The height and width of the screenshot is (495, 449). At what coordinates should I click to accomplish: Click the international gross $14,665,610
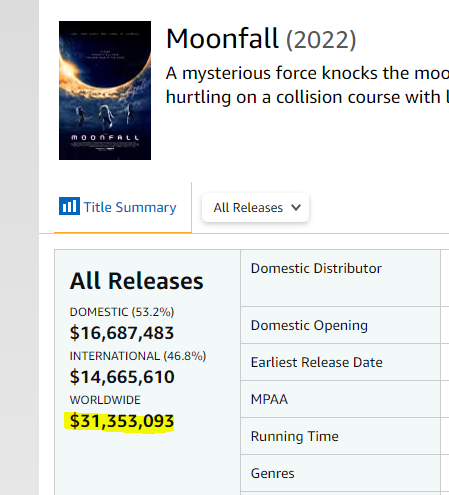click(122, 377)
